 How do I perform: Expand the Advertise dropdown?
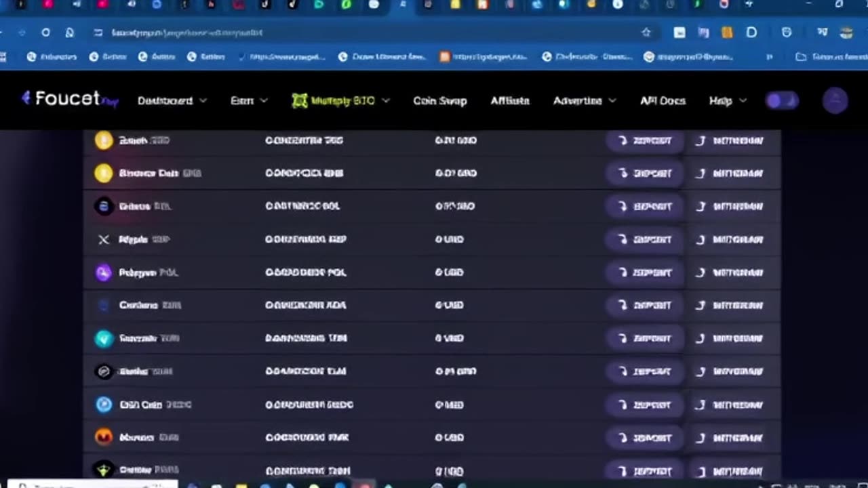(585, 100)
